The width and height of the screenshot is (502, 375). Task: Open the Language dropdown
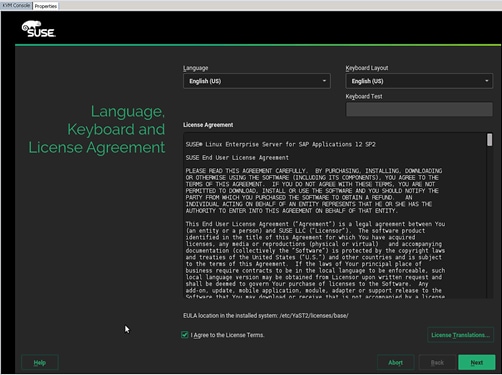click(x=257, y=81)
